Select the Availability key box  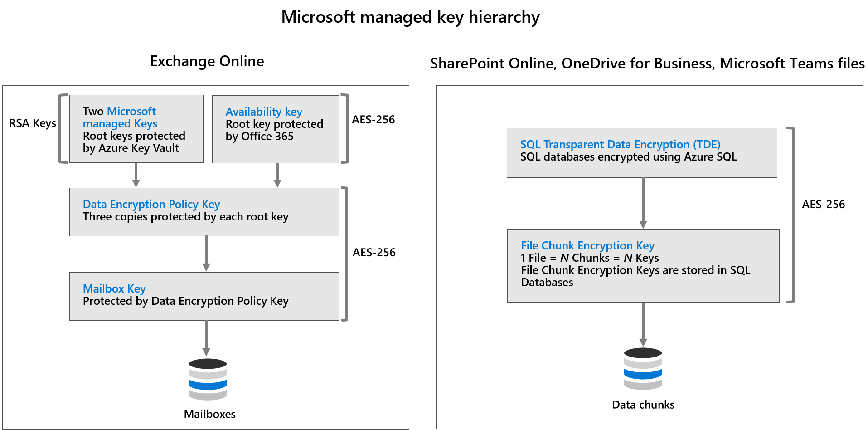(276, 129)
